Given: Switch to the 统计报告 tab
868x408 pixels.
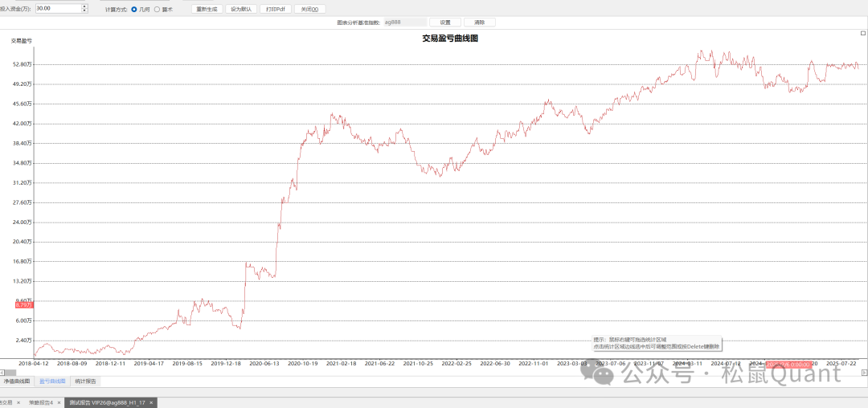Looking at the screenshot, I should (85, 381).
